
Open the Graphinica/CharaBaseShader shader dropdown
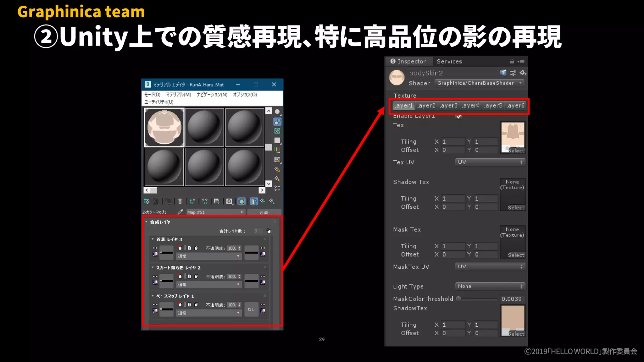480,83
